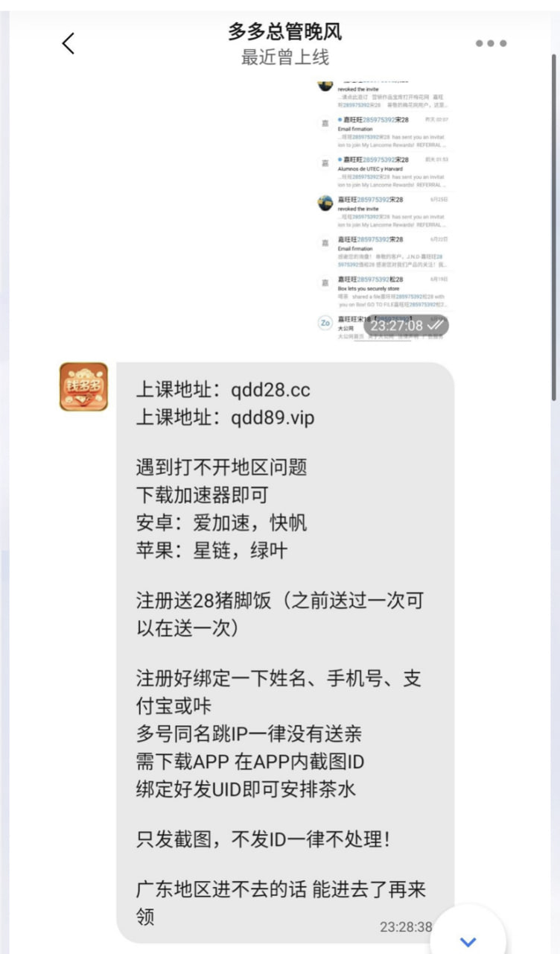Screen dimensions: 560x954
Task: Tap the 最近曾上线 status text
Action: [x=285, y=57]
